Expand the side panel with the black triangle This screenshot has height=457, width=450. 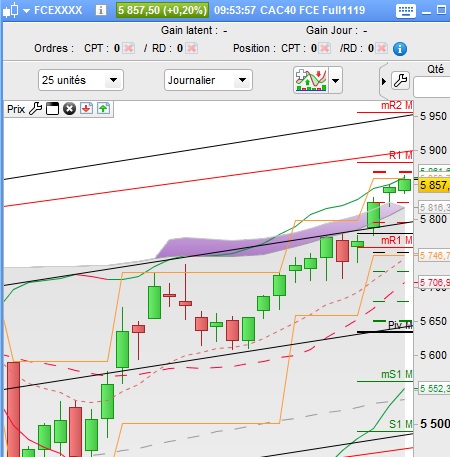point(384,81)
